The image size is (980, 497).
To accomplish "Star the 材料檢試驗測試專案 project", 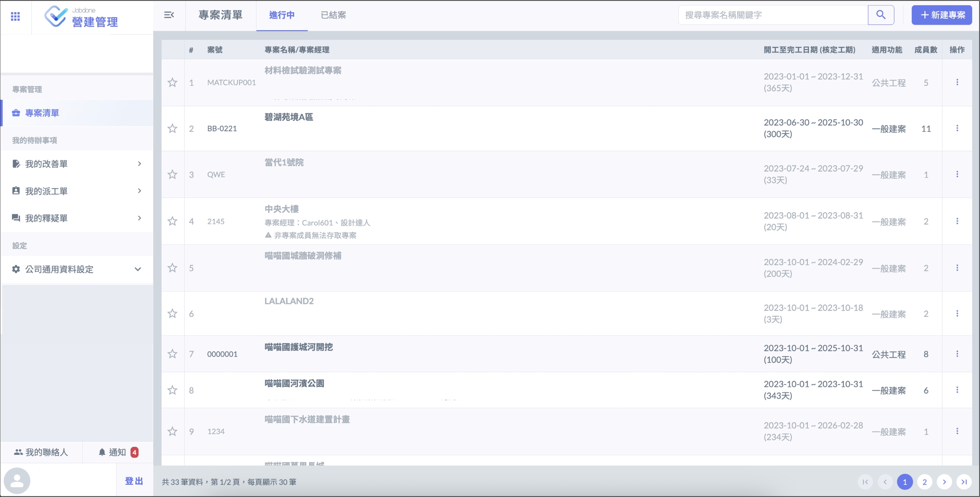I will (x=172, y=82).
